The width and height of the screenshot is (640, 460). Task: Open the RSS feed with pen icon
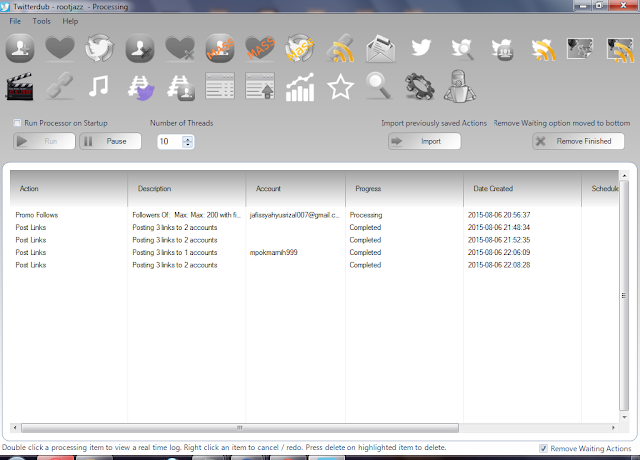(x=340, y=49)
